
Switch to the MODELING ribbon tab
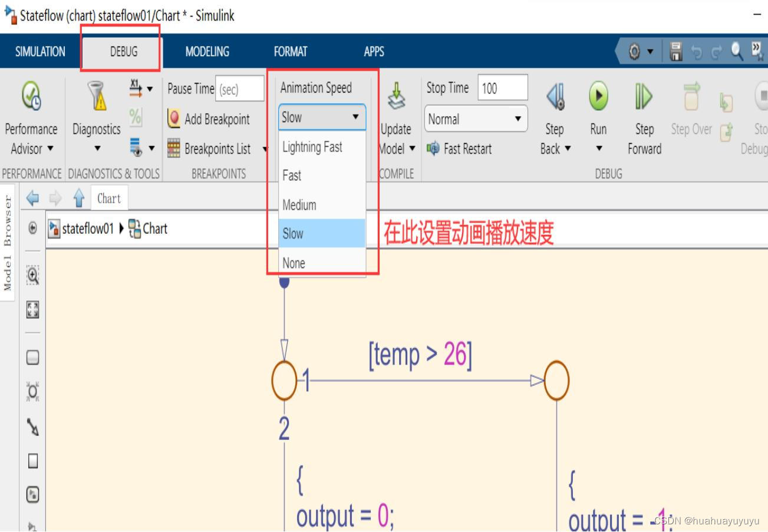206,51
